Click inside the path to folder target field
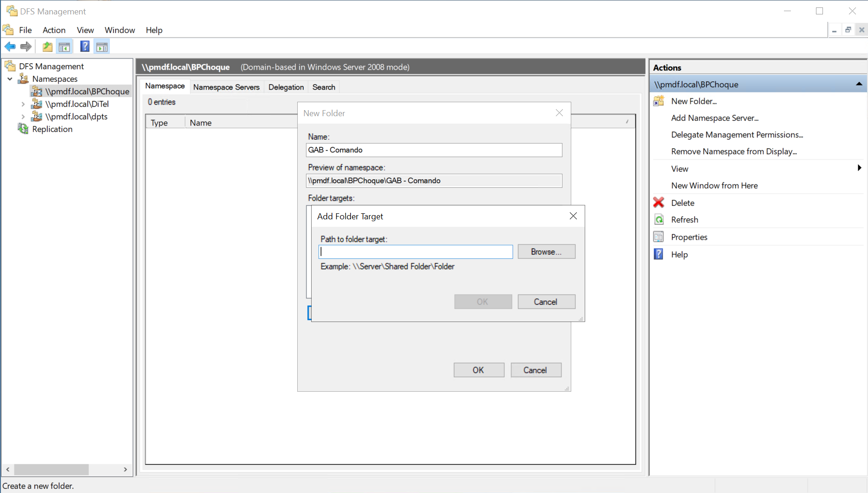The width and height of the screenshot is (868, 493). (x=415, y=251)
